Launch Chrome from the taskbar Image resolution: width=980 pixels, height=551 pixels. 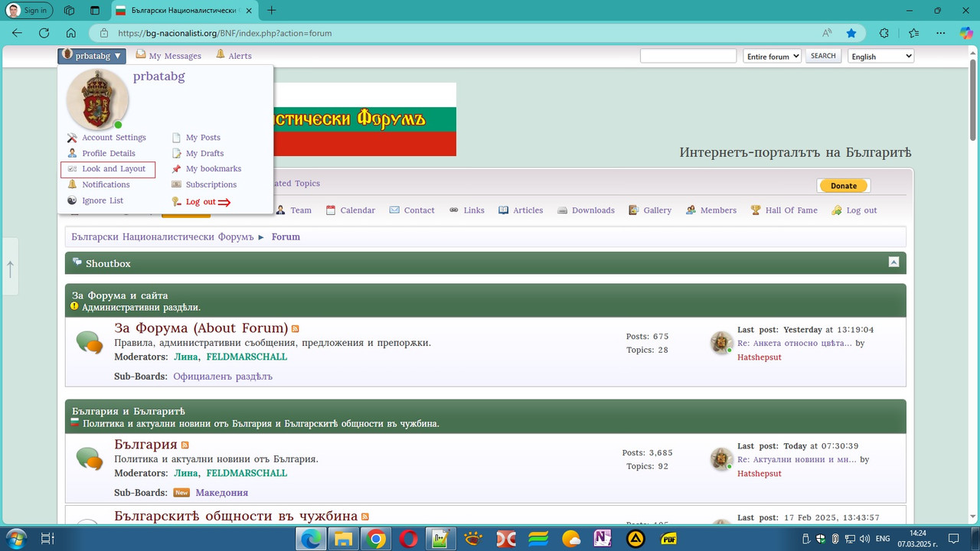pos(376,539)
